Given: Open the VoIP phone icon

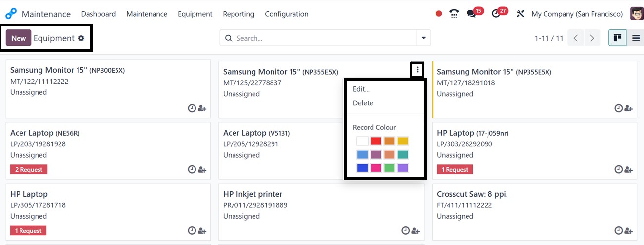Looking at the screenshot, I should [454, 14].
